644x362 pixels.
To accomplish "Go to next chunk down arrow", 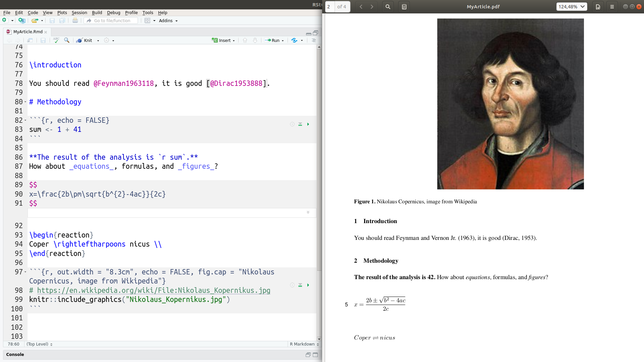I will click(x=255, y=40).
